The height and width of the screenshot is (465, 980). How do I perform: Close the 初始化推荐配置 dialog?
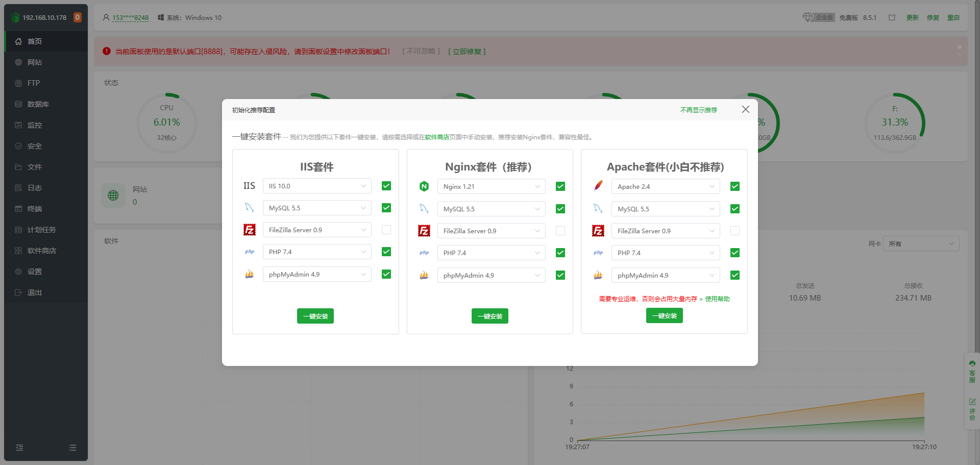coord(745,109)
